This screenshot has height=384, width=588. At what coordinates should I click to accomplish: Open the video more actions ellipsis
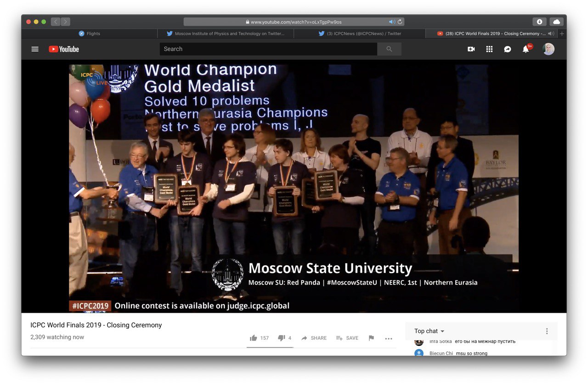click(x=389, y=338)
